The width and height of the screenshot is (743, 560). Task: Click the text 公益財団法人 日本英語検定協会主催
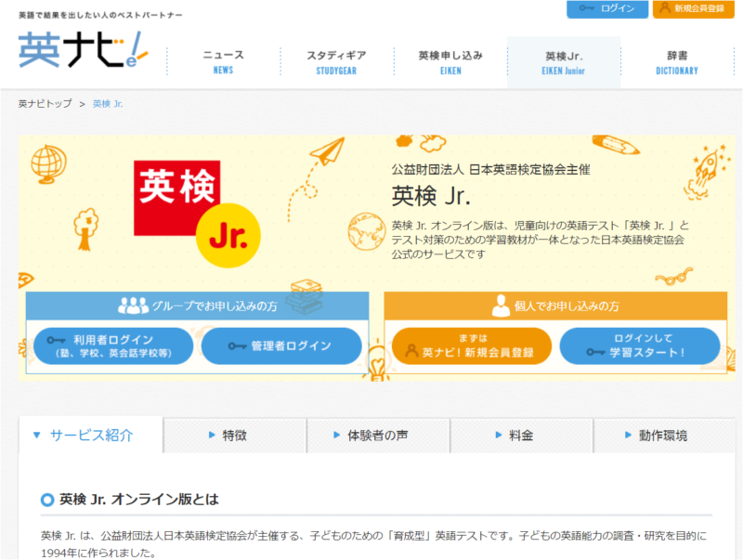491,170
